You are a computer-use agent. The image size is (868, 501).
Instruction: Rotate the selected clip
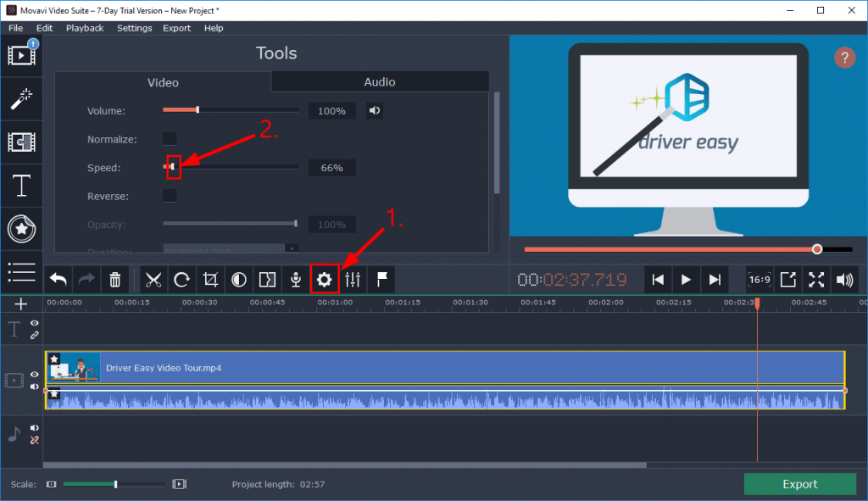point(181,280)
